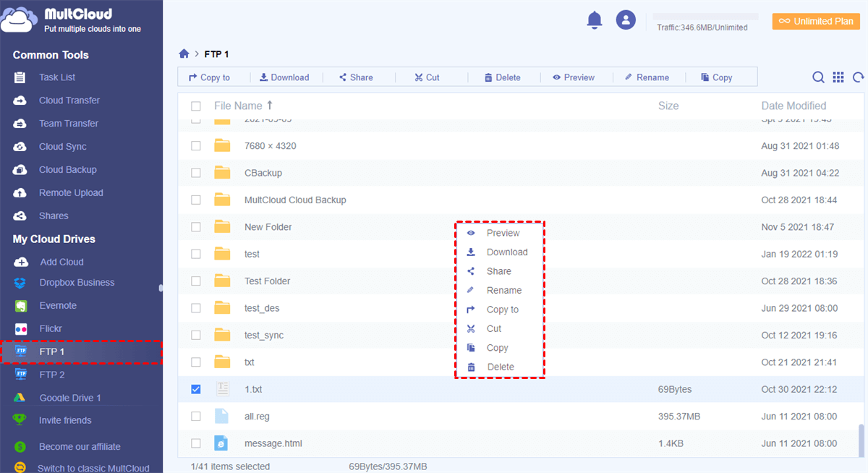Click FTP 1 in the breadcrumb

(x=216, y=54)
